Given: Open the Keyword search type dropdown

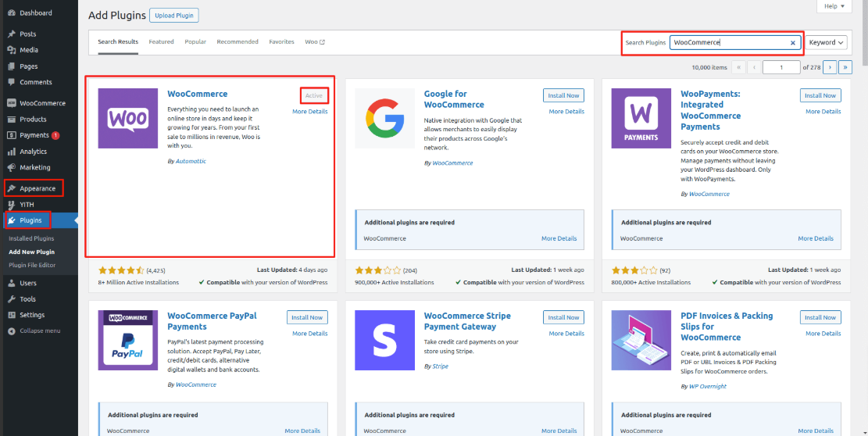Looking at the screenshot, I should 827,43.
